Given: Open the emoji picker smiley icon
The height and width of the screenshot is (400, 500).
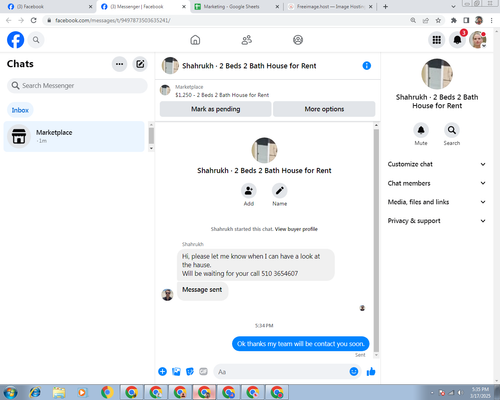Looking at the screenshot, I should pyautogui.click(x=354, y=371).
